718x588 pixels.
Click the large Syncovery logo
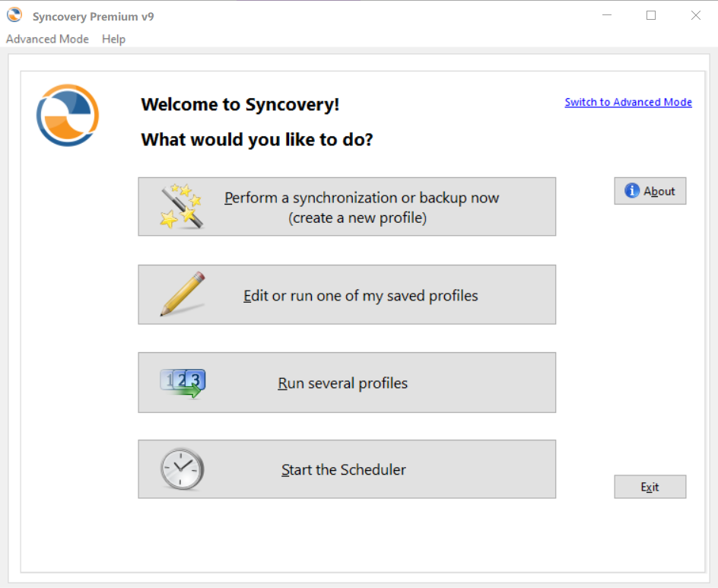tap(68, 116)
